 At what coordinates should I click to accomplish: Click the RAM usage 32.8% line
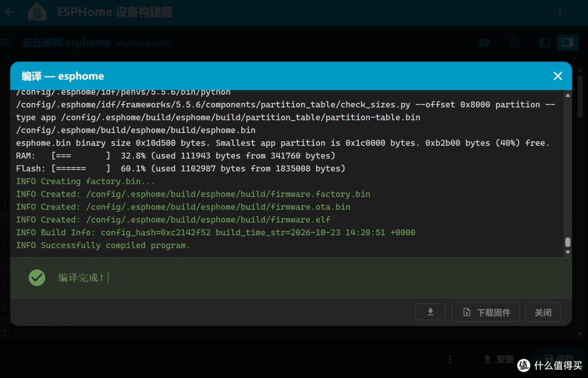[175, 156]
